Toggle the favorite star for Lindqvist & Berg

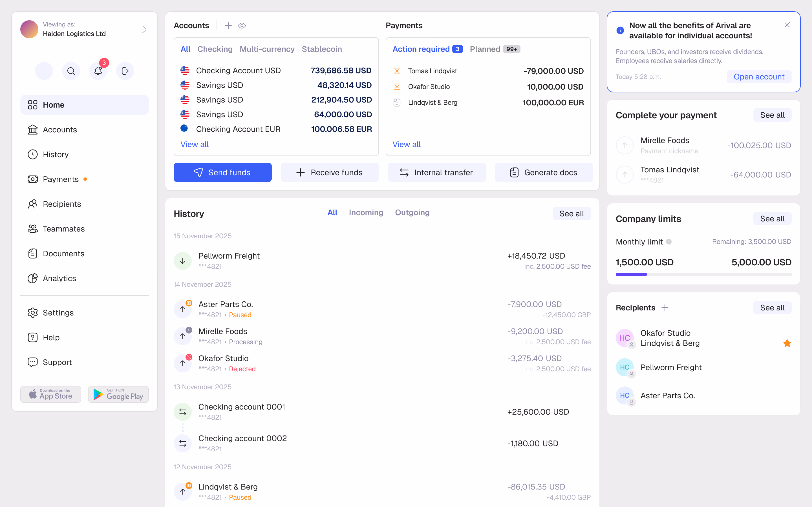(787, 343)
